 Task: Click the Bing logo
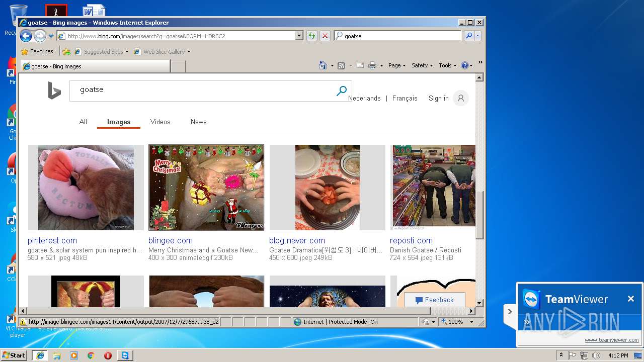(x=54, y=91)
